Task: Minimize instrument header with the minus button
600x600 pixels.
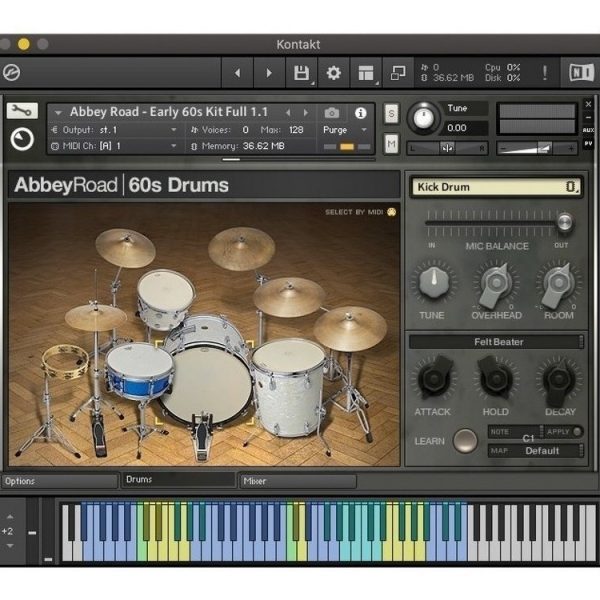Action: pyautogui.click(x=589, y=117)
